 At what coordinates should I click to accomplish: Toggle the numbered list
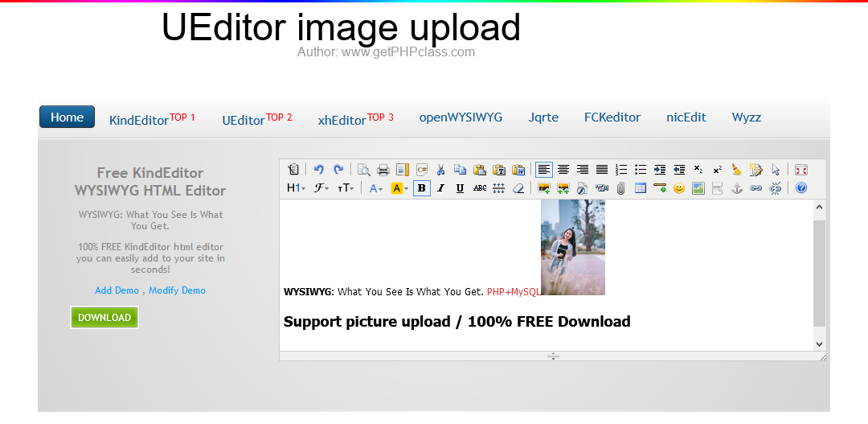(621, 170)
